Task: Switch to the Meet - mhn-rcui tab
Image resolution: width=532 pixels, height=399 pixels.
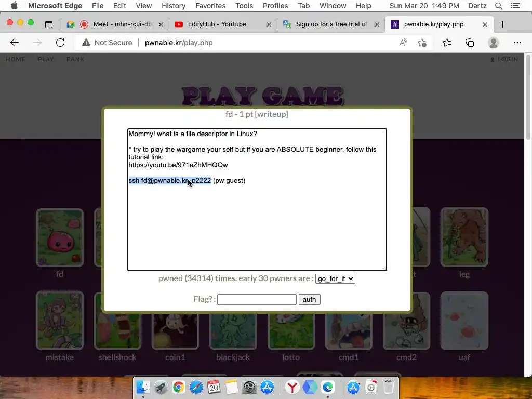Action: pos(115,24)
